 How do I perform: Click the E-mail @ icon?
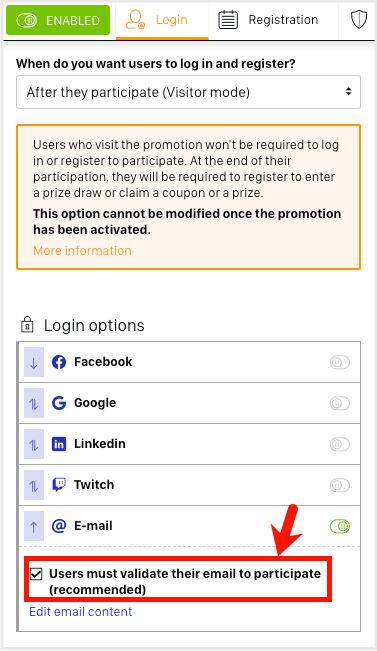[59, 526]
